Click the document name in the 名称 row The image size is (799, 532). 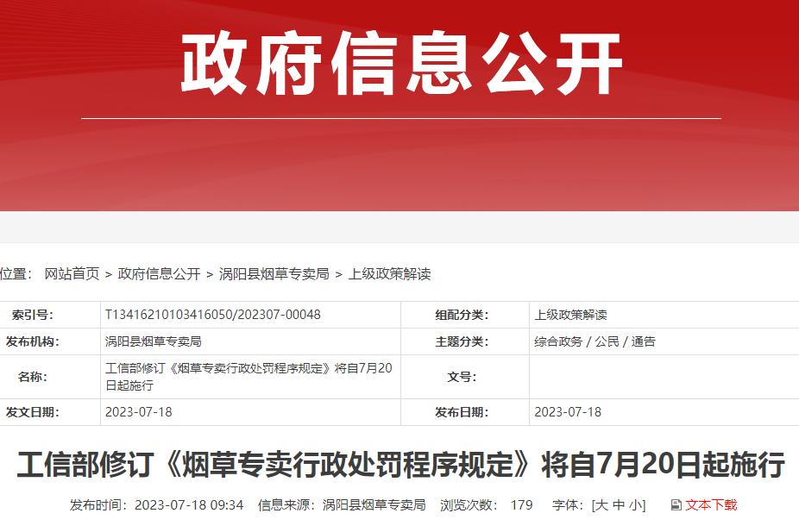(x=249, y=377)
